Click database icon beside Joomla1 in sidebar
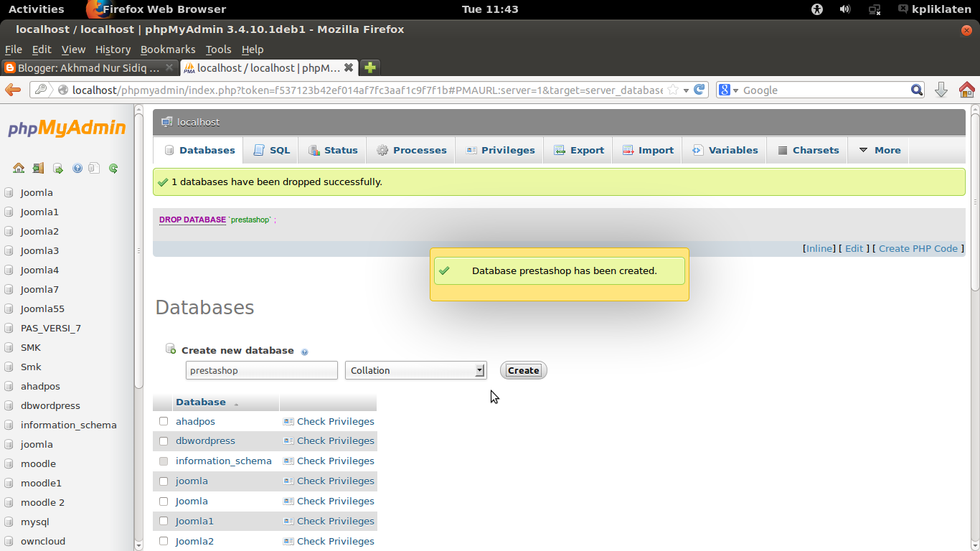The image size is (980, 551). click(x=9, y=212)
